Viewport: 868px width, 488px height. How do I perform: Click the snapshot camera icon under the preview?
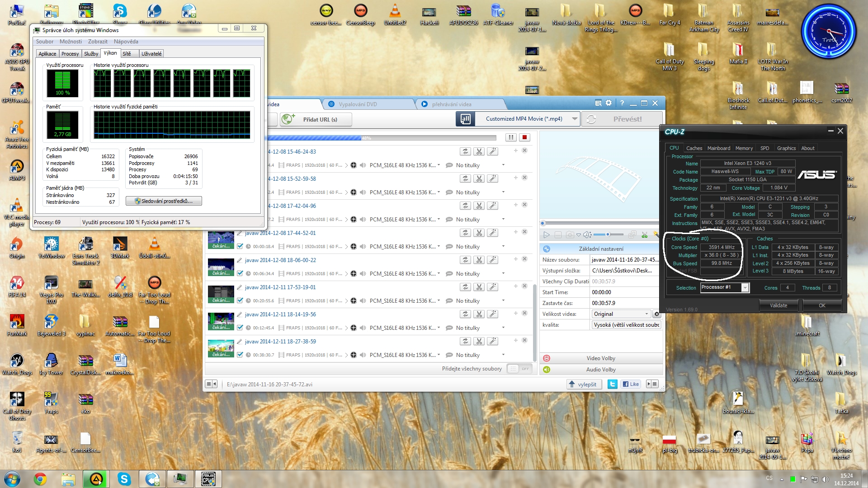tap(570, 235)
